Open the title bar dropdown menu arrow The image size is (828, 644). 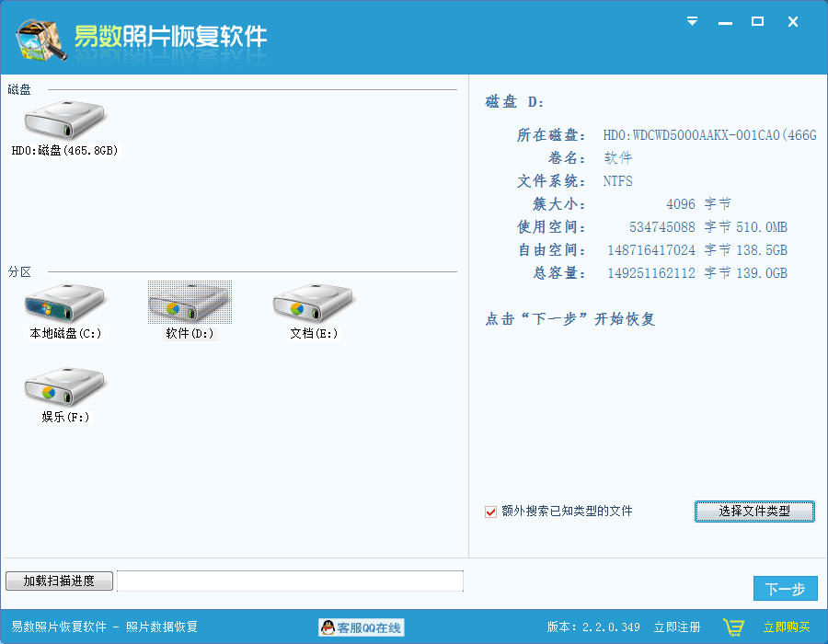[x=692, y=21]
